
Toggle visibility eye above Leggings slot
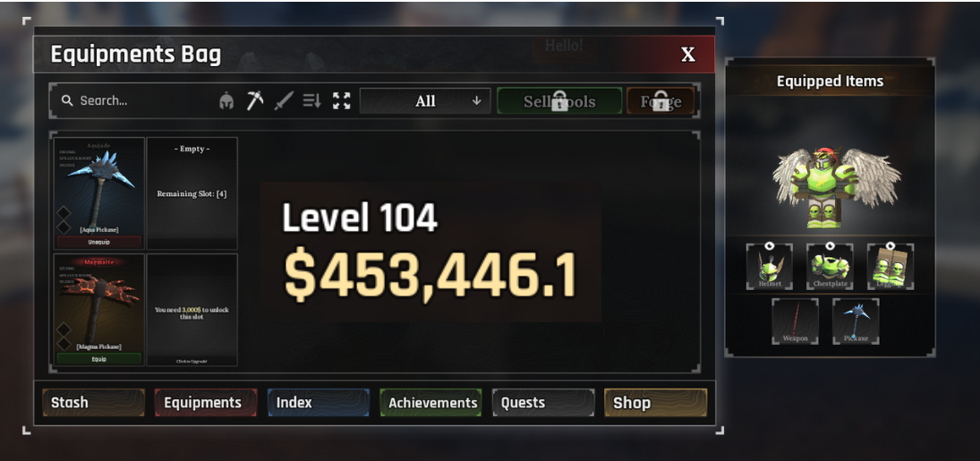tap(890, 246)
